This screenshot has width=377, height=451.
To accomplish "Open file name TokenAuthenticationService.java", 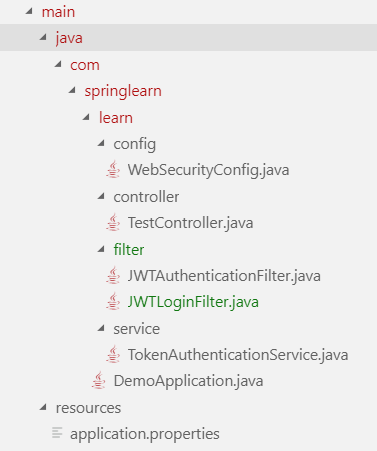I will [238, 355].
